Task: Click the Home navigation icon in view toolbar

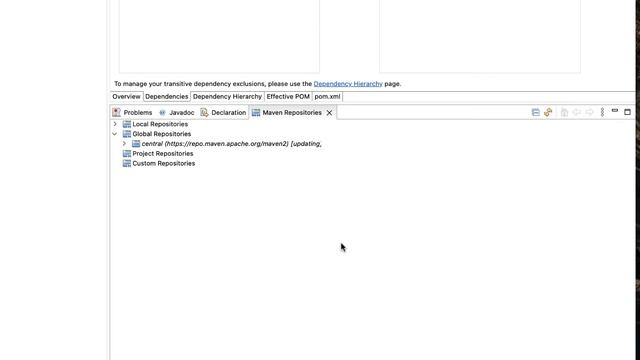Action: coord(564,112)
